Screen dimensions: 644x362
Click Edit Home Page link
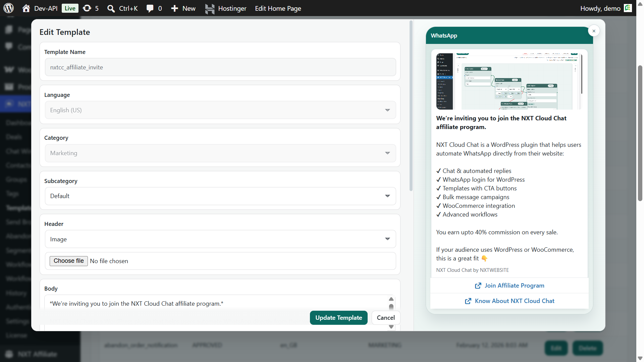[x=278, y=8]
